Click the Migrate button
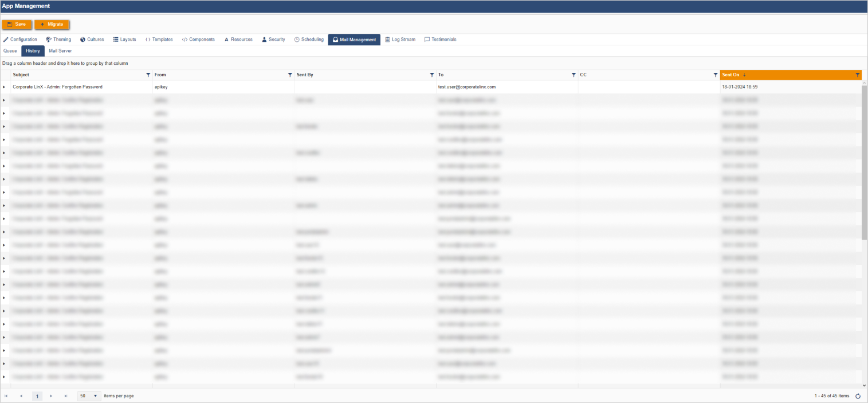The image size is (868, 403). point(52,25)
